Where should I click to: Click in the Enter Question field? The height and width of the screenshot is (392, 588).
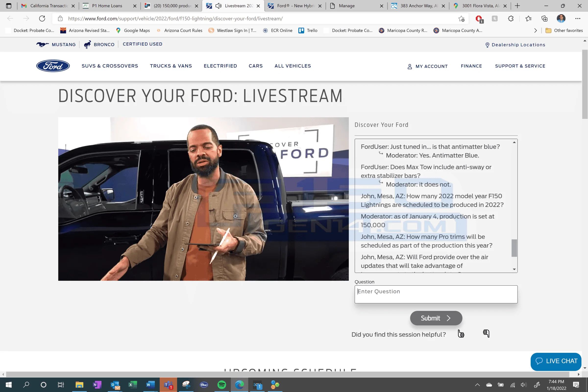[x=436, y=294]
